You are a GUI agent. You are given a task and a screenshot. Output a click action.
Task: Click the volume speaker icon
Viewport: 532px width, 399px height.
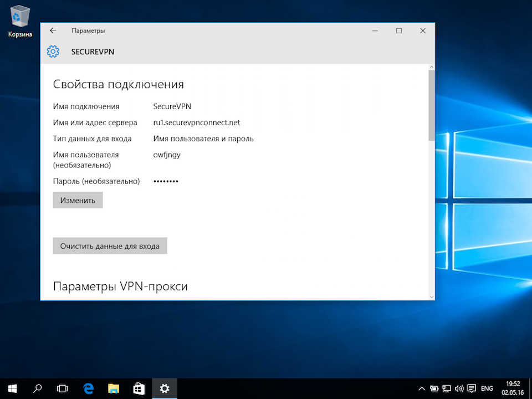tap(459, 388)
